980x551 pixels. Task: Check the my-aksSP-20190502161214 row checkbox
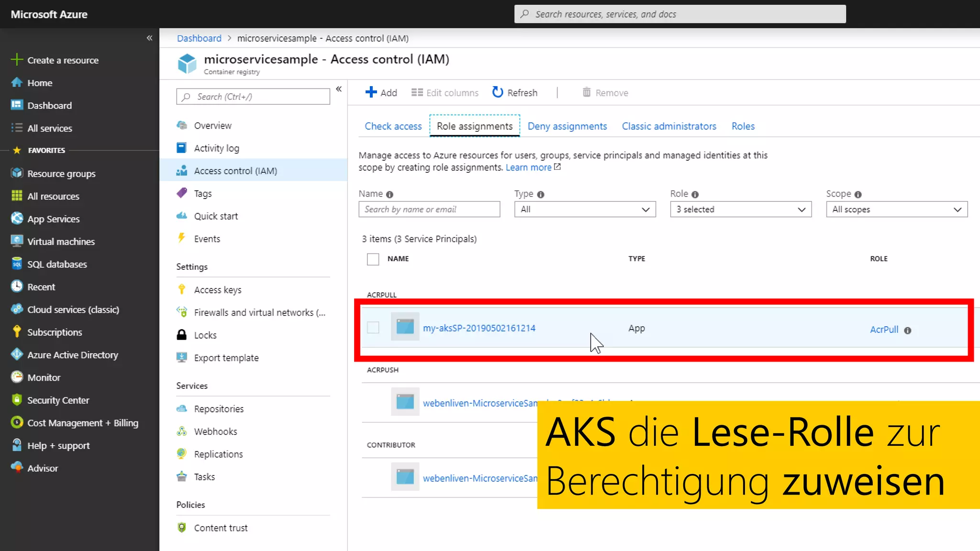click(373, 327)
